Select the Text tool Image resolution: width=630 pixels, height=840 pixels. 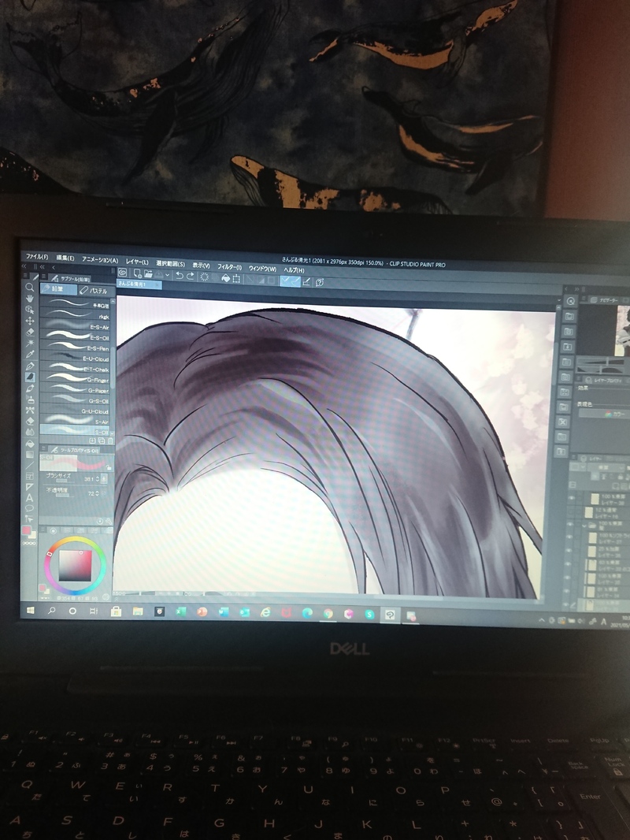(30, 498)
